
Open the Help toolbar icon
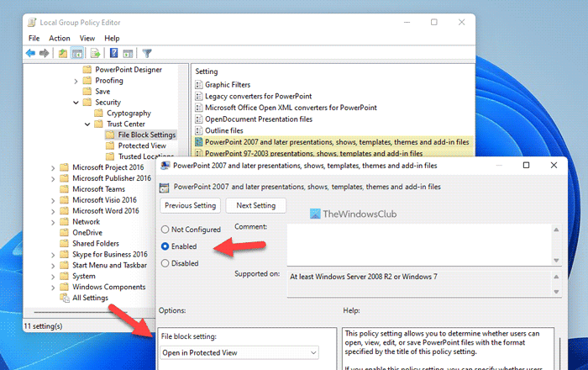113,53
